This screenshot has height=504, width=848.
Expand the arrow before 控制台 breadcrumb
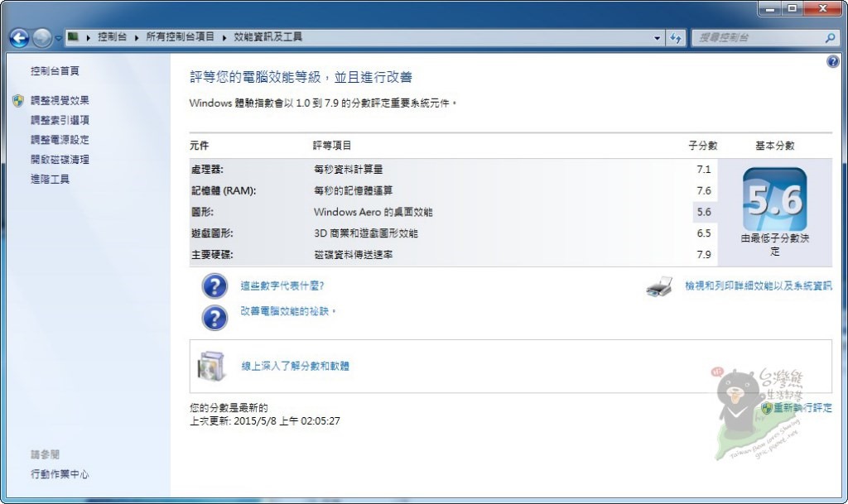click(88, 37)
